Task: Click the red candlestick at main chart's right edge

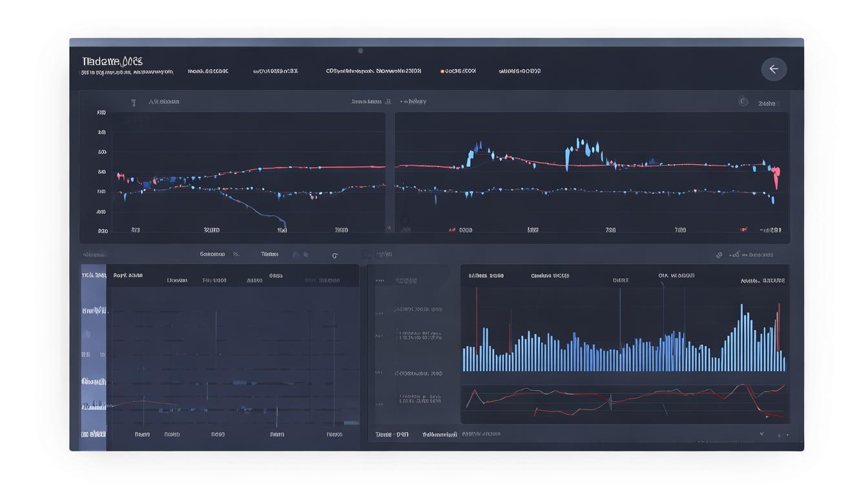Action: tap(776, 176)
